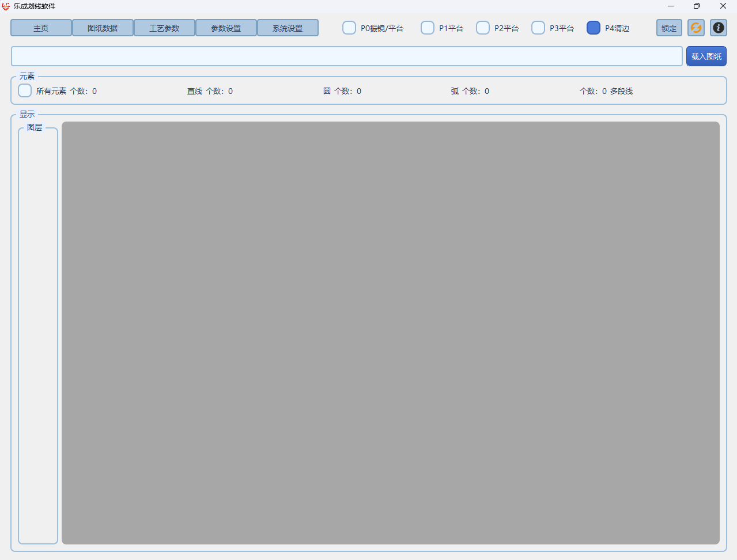Image resolution: width=737 pixels, height=560 pixels.
Task: Click inside the 图层 layer list panel
Action: [38, 336]
